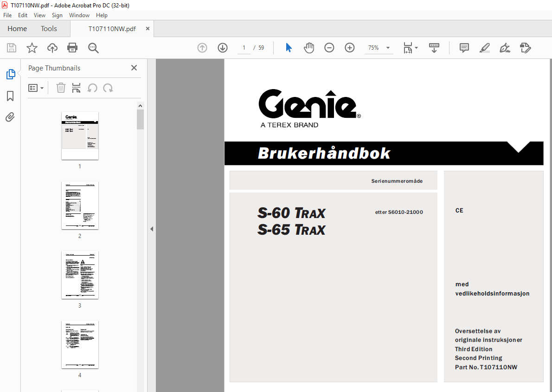
Task: Select page 4 thumbnail
Action: click(x=80, y=345)
